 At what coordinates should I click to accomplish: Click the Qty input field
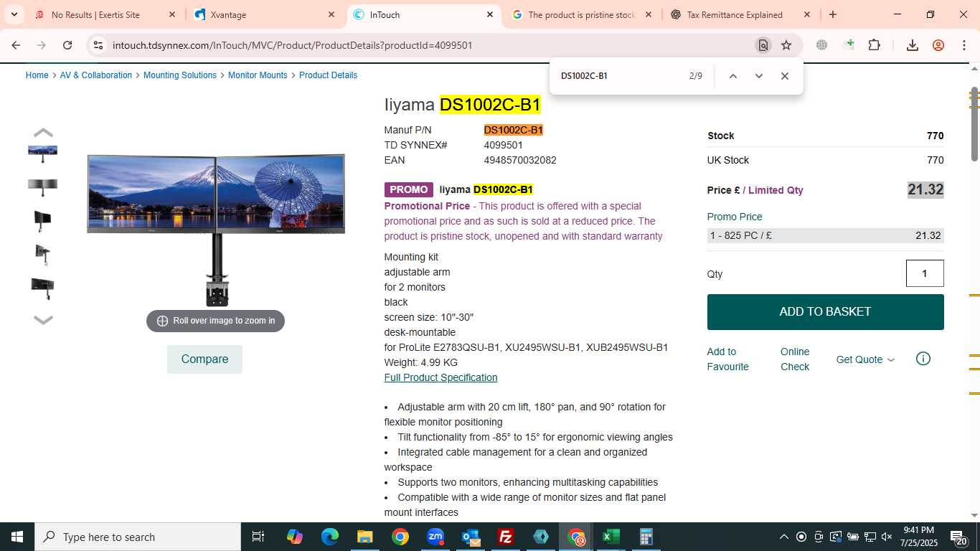pos(925,273)
